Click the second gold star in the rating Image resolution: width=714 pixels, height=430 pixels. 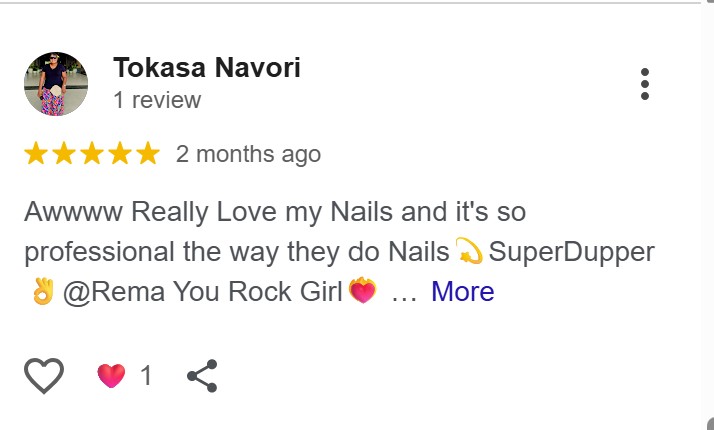(64, 154)
